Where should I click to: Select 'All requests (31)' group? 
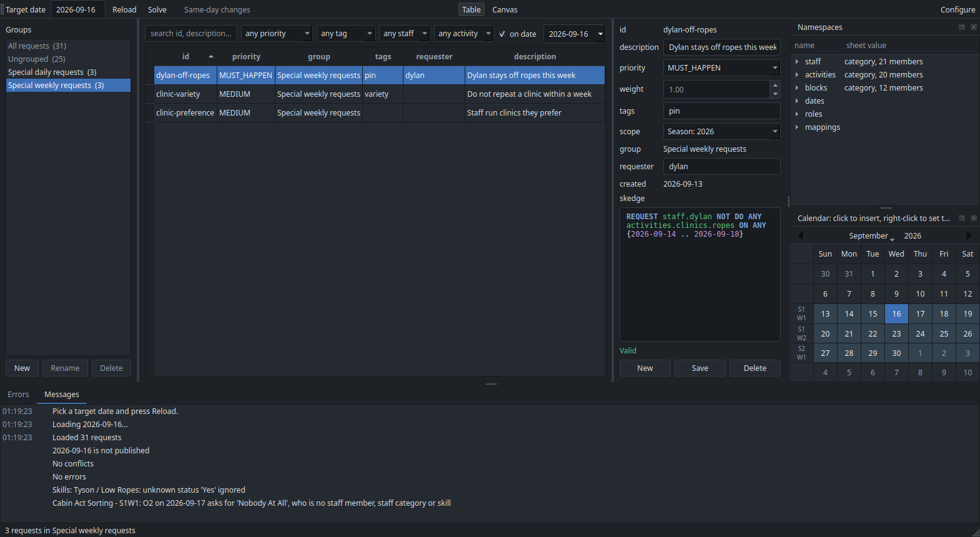point(68,46)
